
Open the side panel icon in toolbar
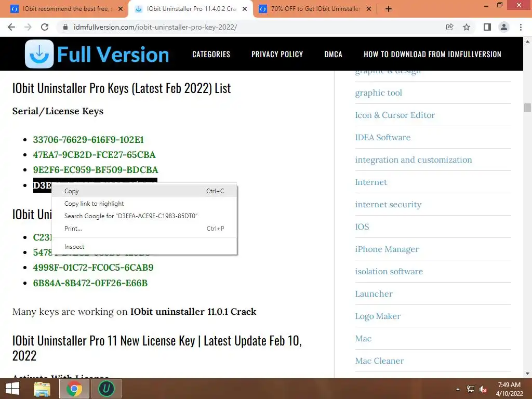[487, 27]
